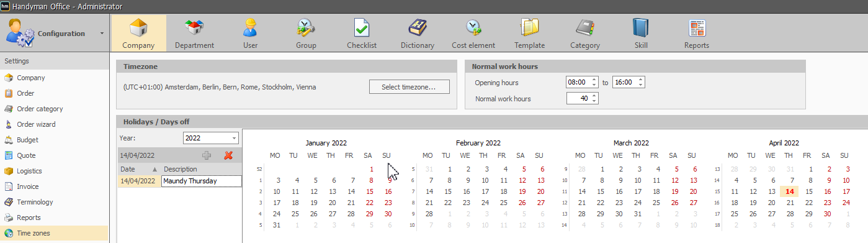Image resolution: width=868 pixels, height=243 pixels.
Task: Decrease the opening start time 08:00
Action: coord(594,85)
